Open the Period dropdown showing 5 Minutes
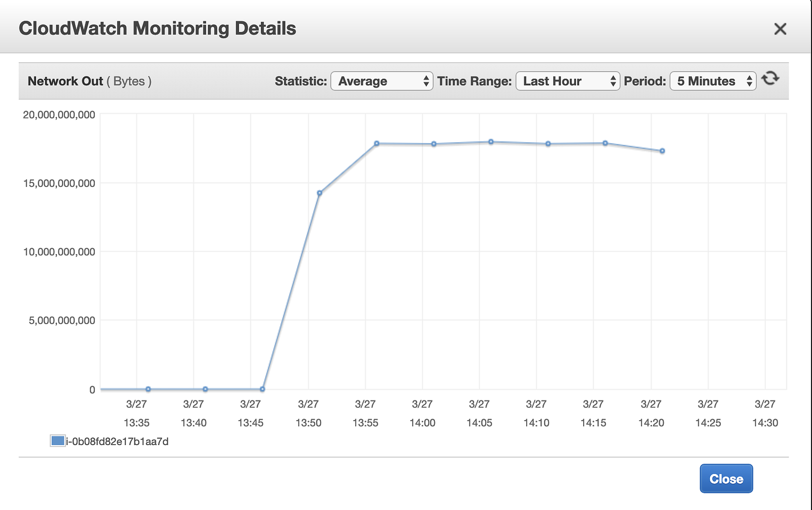 click(713, 81)
